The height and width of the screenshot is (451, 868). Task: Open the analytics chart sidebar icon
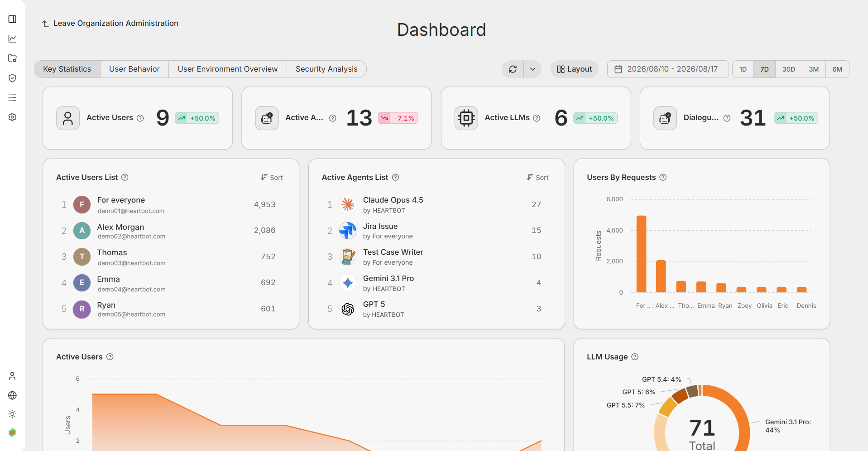tap(12, 39)
